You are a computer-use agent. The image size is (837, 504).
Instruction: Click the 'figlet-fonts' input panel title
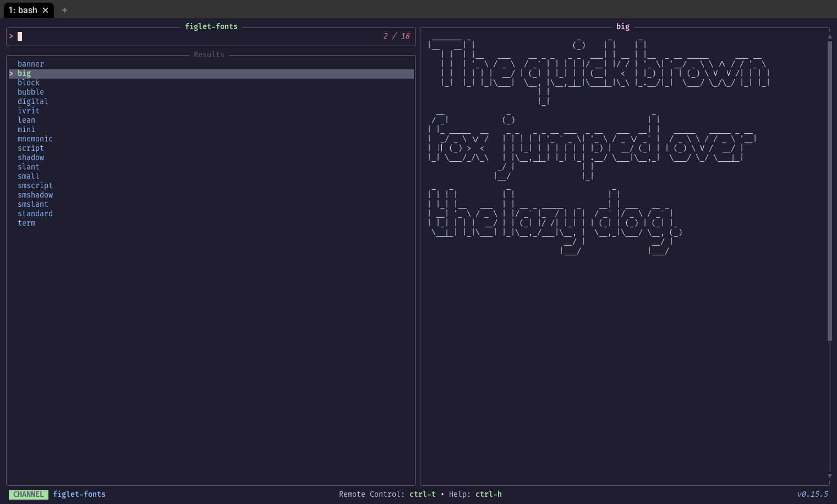coord(211,26)
